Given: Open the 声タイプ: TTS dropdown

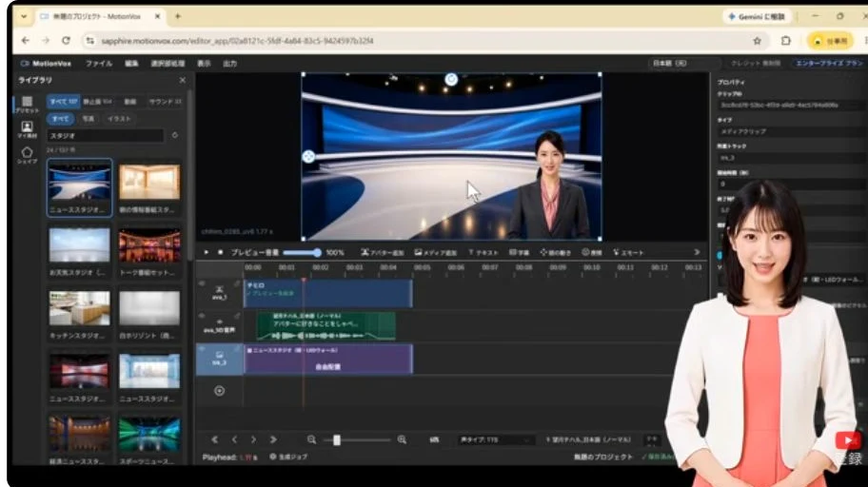Looking at the screenshot, I should (x=495, y=440).
